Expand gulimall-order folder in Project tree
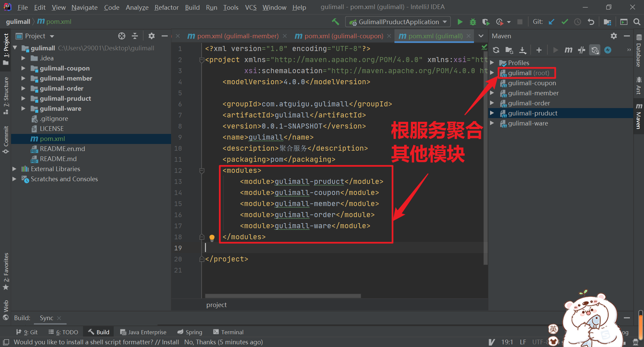This screenshot has height=347, width=644. point(23,88)
